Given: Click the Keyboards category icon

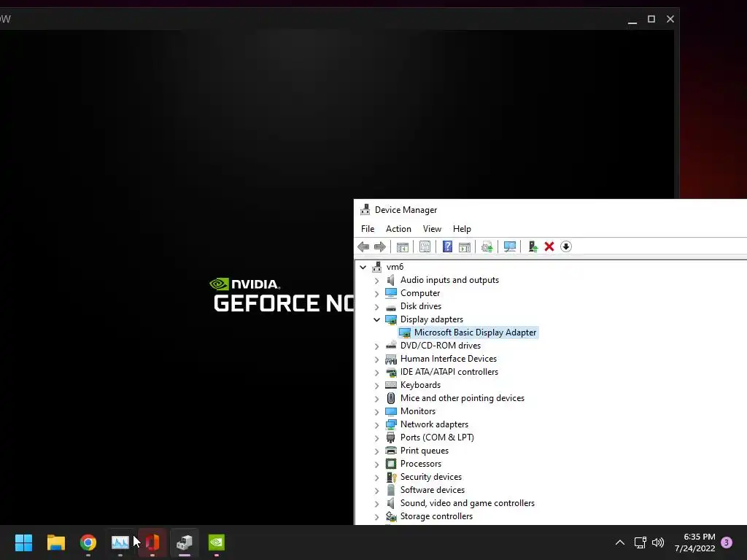Looking at the screenshot, I should [391, 385].
